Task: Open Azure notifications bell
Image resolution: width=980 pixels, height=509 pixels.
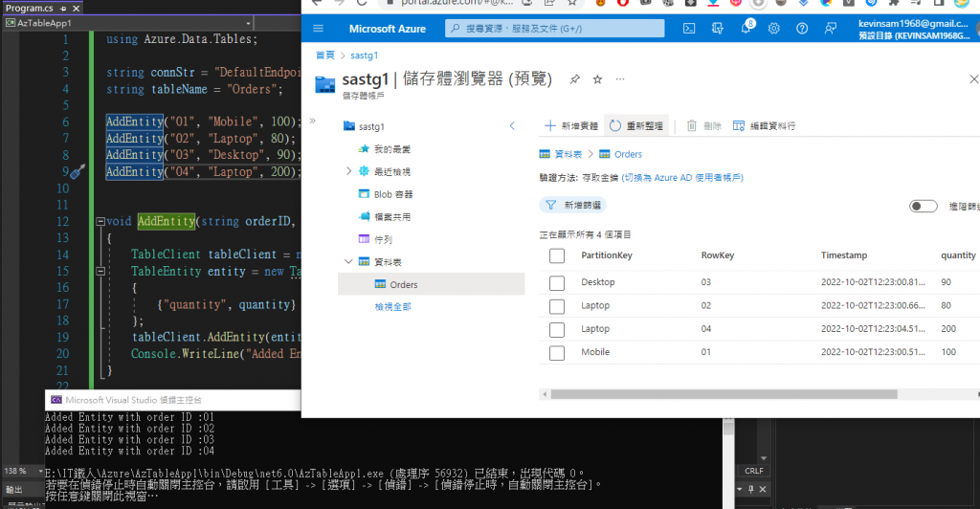Action: (746, 28)
